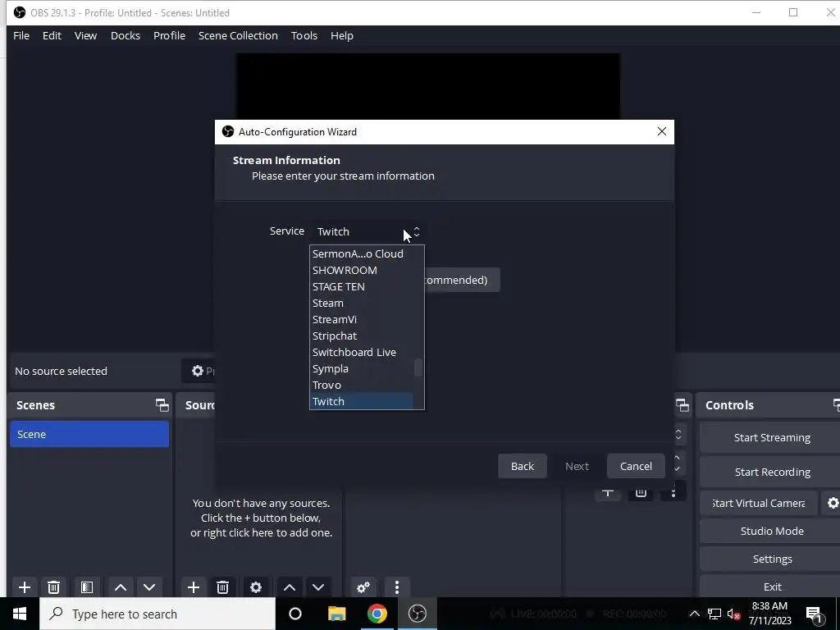Open the Scene Collection menu
This screenshot has width=840, height=630.
(x=238, y=35)
